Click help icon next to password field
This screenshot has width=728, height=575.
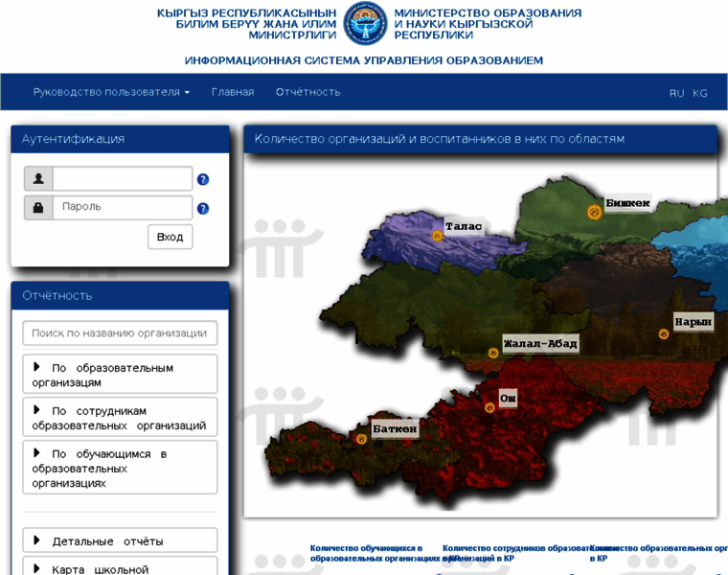click(x=203, y=208)
